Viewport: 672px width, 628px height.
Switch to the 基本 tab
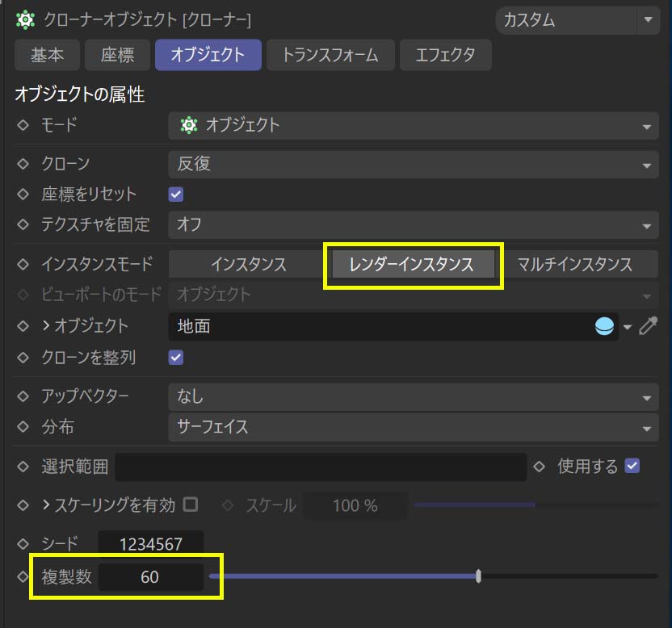[47, 55]
